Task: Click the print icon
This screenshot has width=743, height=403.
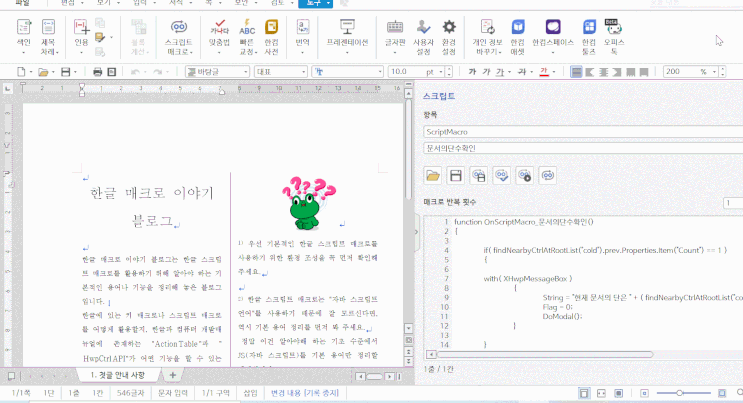Action: point(98,72)
